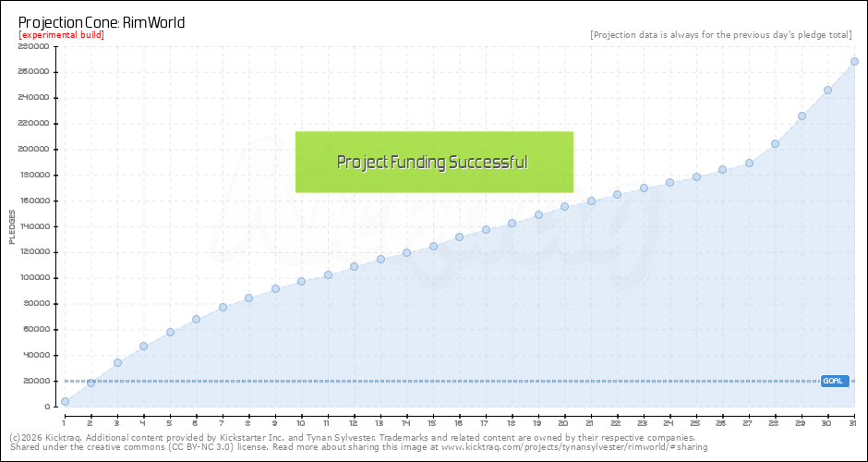Screen dimensions: 868x462
Task: Pick the day 5 data point marker
Action: [170, 332]
